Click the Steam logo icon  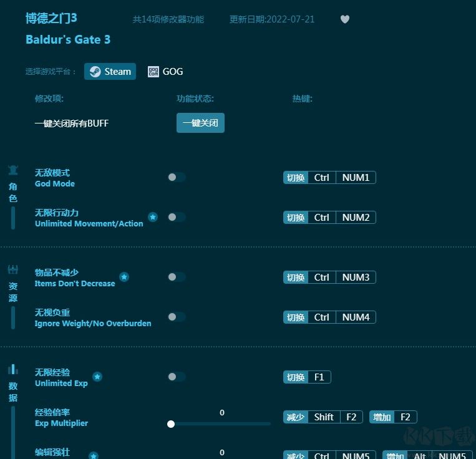[95, 72]
